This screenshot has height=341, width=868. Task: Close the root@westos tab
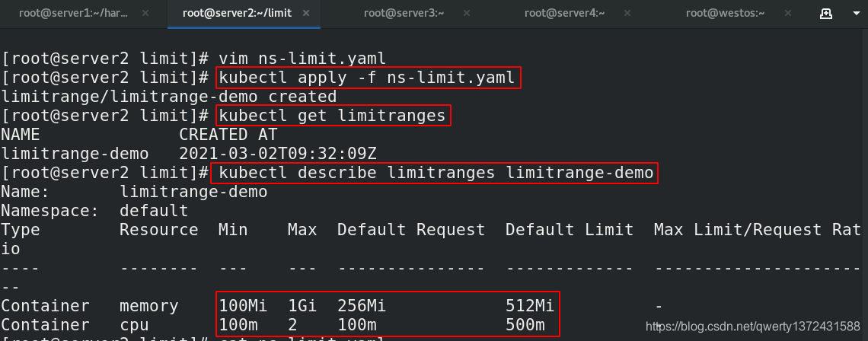pos(788,13)
